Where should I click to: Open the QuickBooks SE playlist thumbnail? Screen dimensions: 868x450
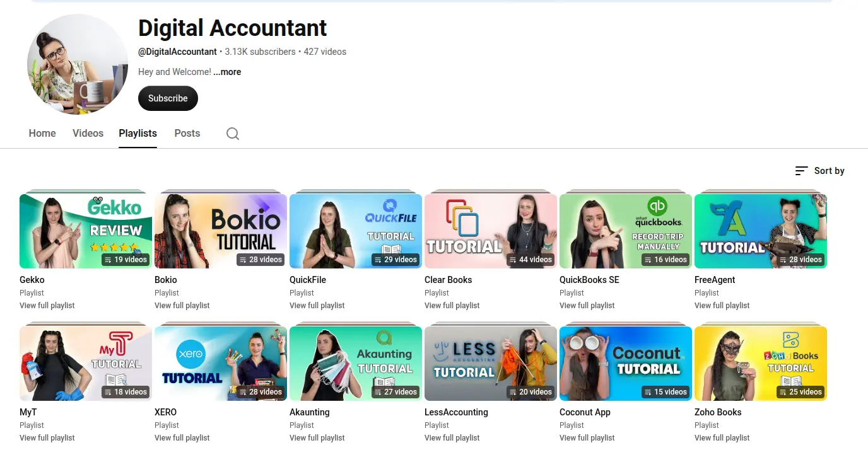(x=626, y=231)
